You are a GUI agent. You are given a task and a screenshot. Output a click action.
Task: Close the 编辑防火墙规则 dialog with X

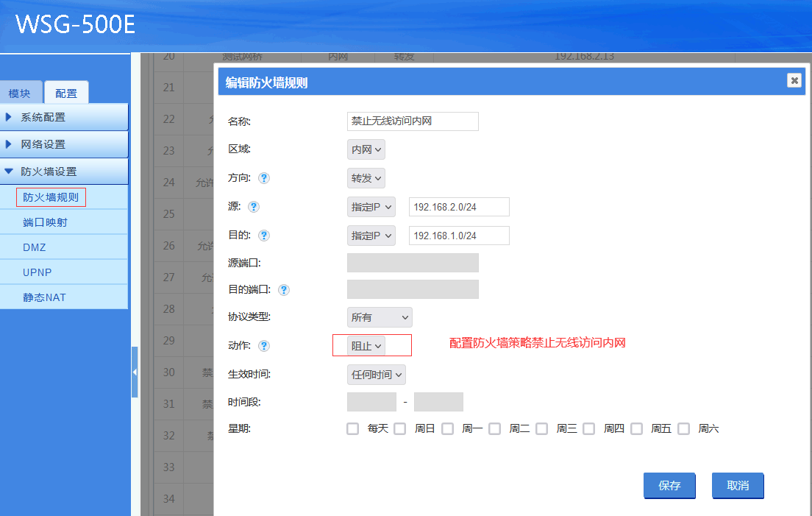(794, 81)
